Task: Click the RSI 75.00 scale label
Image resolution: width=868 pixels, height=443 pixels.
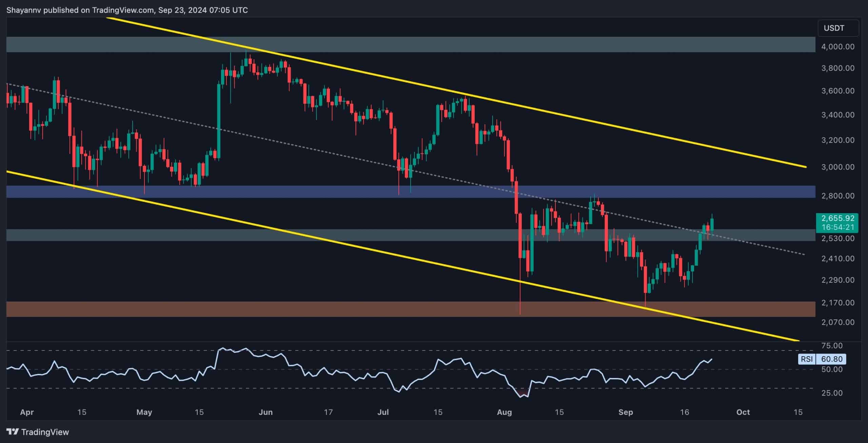Action: click(x=832, y=346)
